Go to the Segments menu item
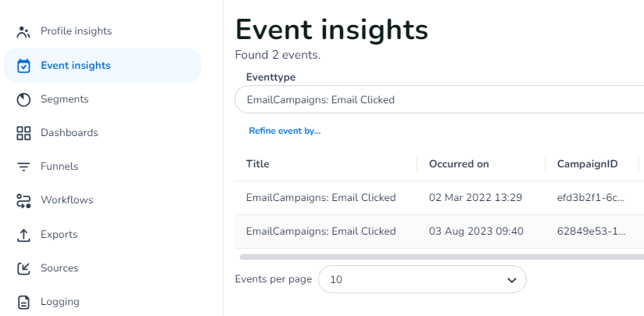The height and width of the screenshot is (316, 644). click(64, 99)
